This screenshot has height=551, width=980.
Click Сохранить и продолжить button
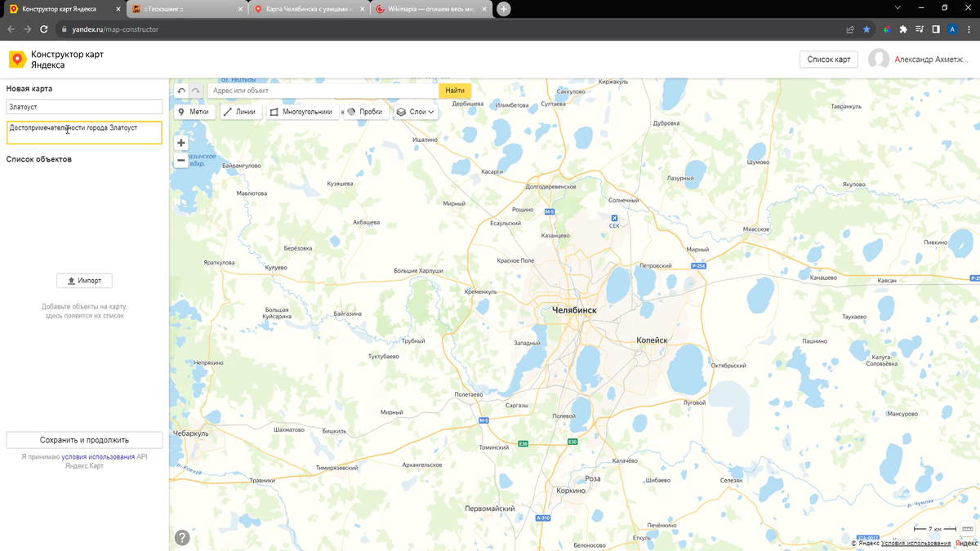pyautogui.click(x=84, y=440)
